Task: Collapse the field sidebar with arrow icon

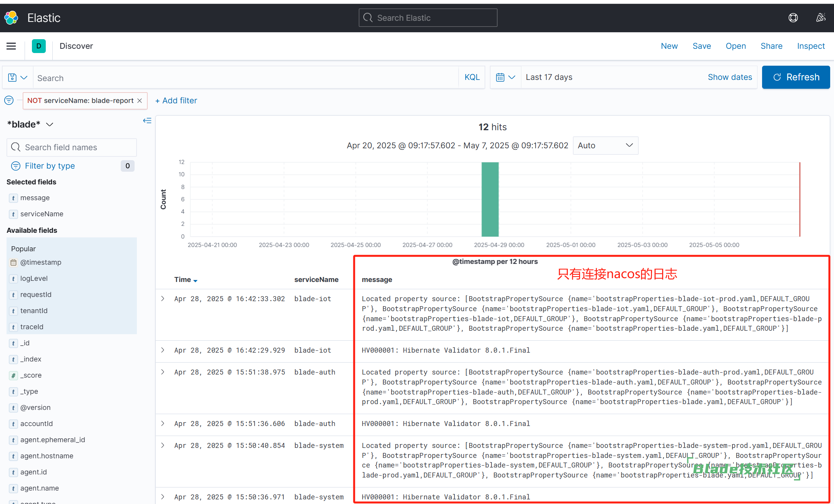Action: tap(147, 121)
